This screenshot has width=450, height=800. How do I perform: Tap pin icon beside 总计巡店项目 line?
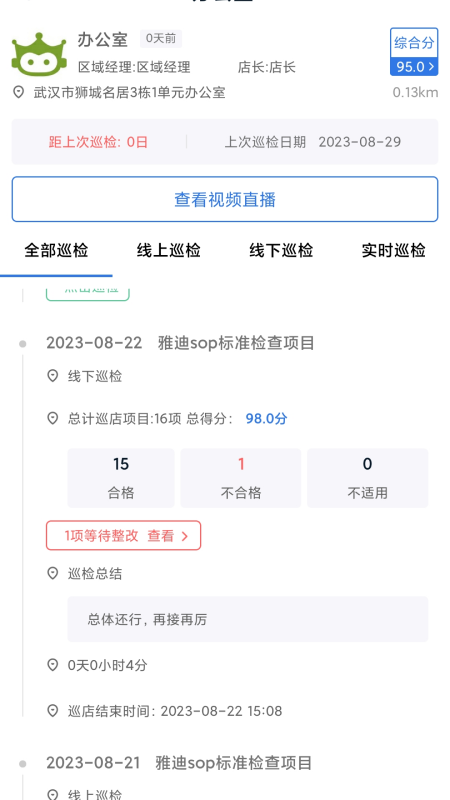click(52, 419)
